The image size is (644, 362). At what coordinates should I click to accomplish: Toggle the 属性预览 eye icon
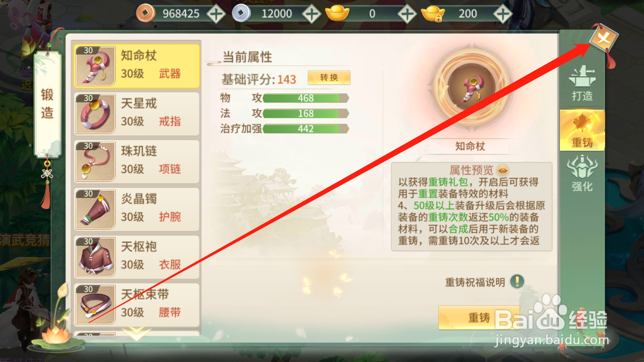click(503, 170)
